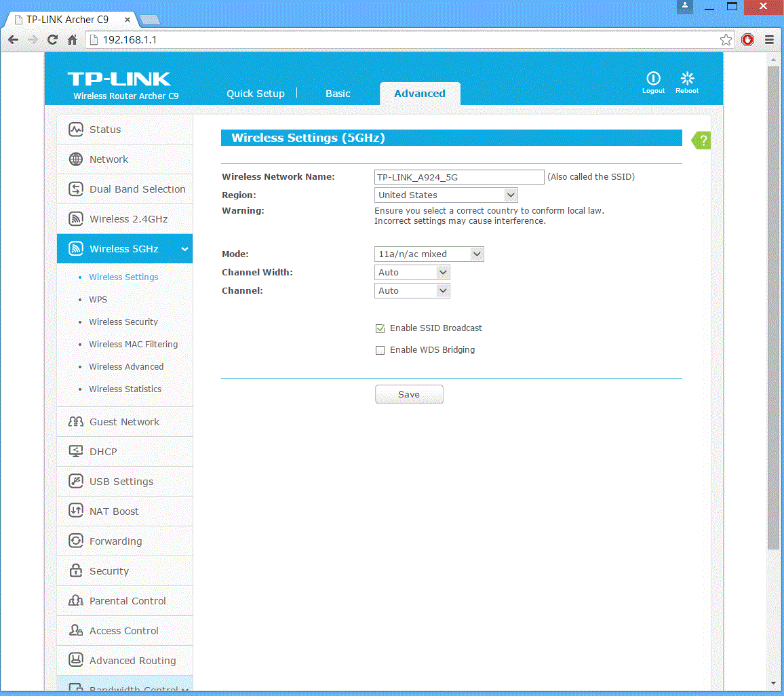The height and width of the screenshot is (696, 784).
Task: Click the Forwarding icon
Action: tap(75, 541)
